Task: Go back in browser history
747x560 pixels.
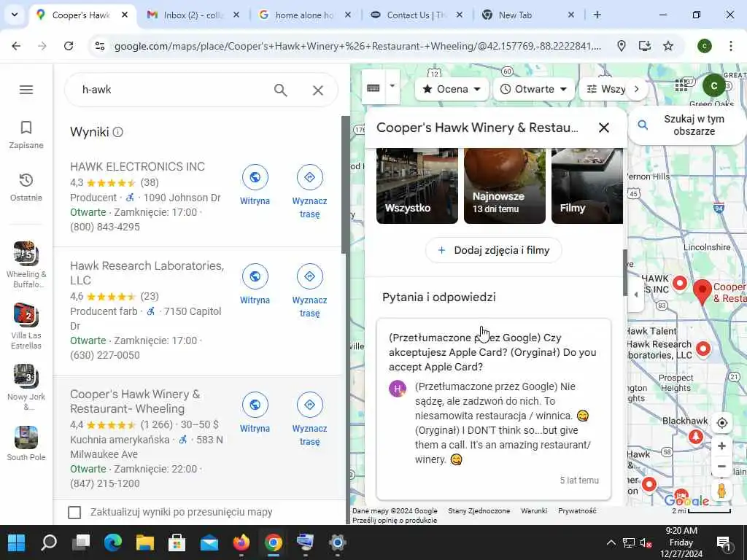Action: pos(16,46)
